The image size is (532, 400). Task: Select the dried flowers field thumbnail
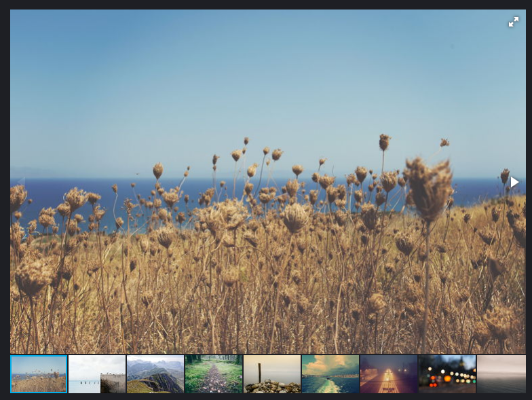39,374
